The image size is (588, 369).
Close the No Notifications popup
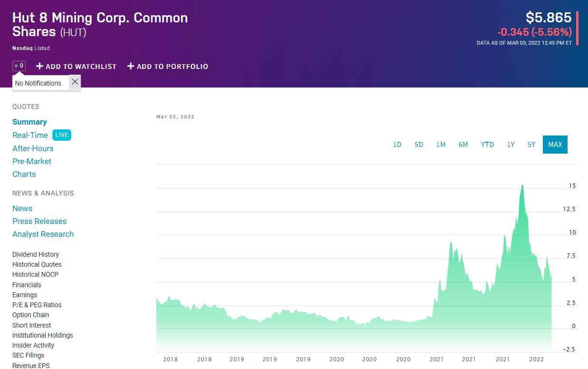coord(75,82)
